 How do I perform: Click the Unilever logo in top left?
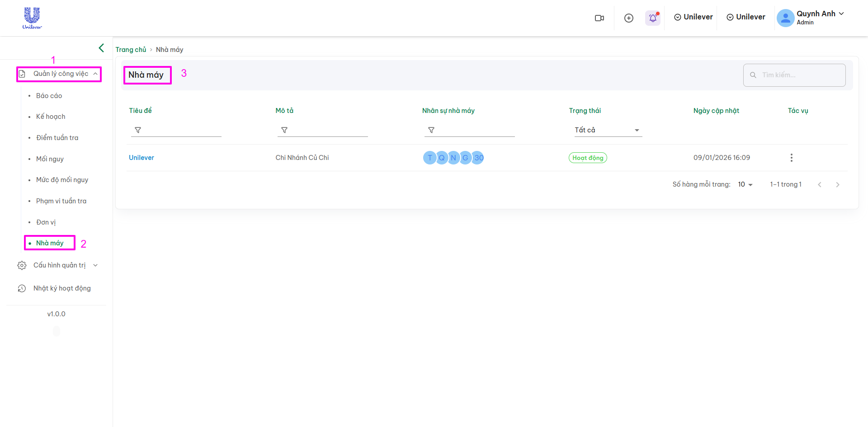[x=32, y=18]
